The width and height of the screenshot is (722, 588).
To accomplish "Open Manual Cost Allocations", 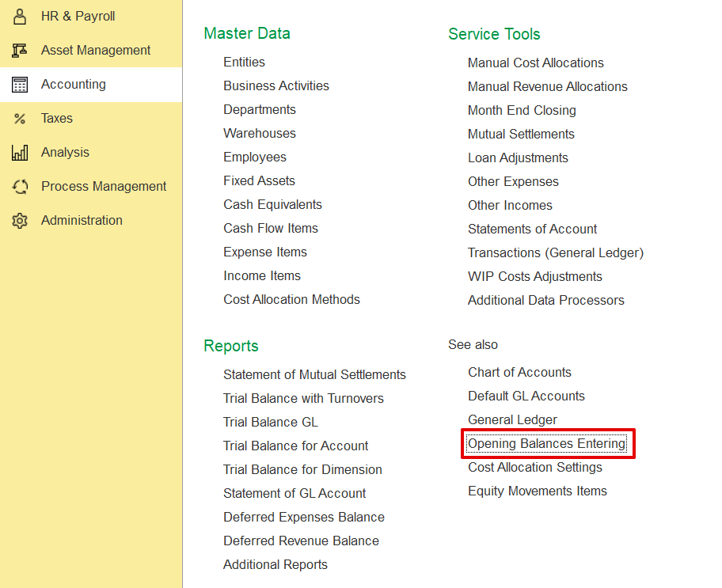I will [x=535, y=63].
